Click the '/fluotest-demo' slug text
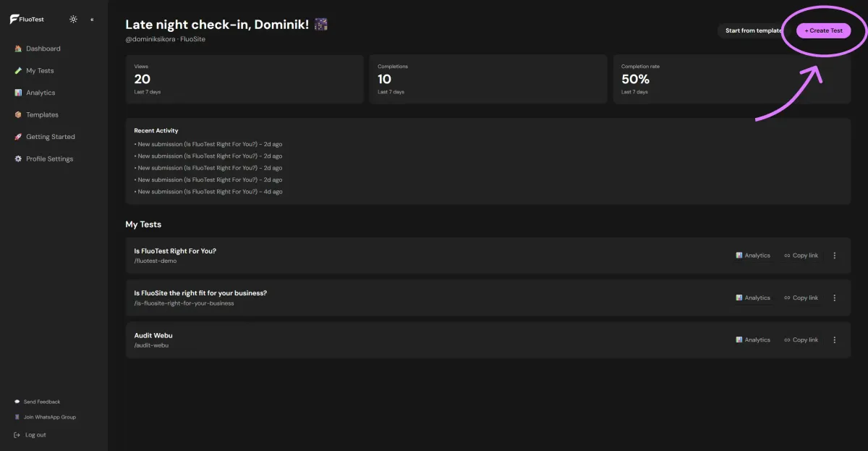 156,261
